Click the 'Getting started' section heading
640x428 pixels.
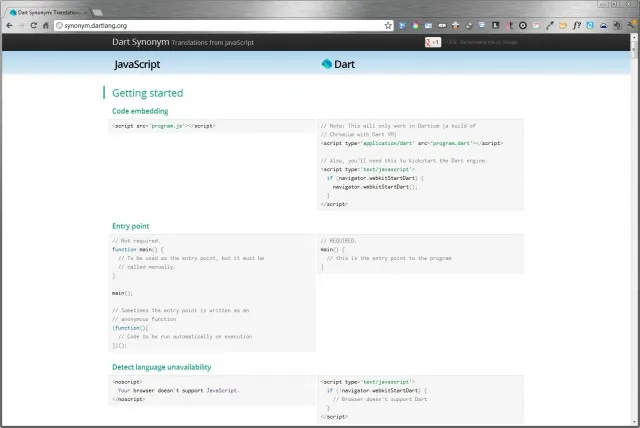147,93
